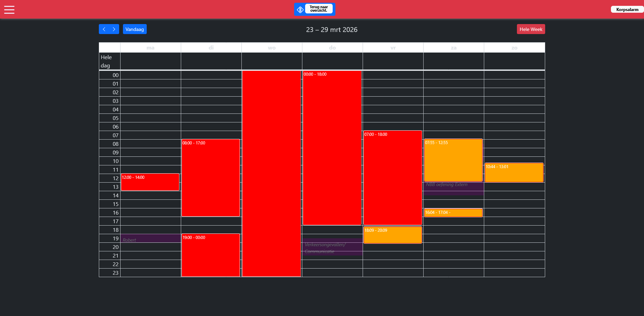Open Friday 07:00 - 18:00 event

(x=393, y=178)
